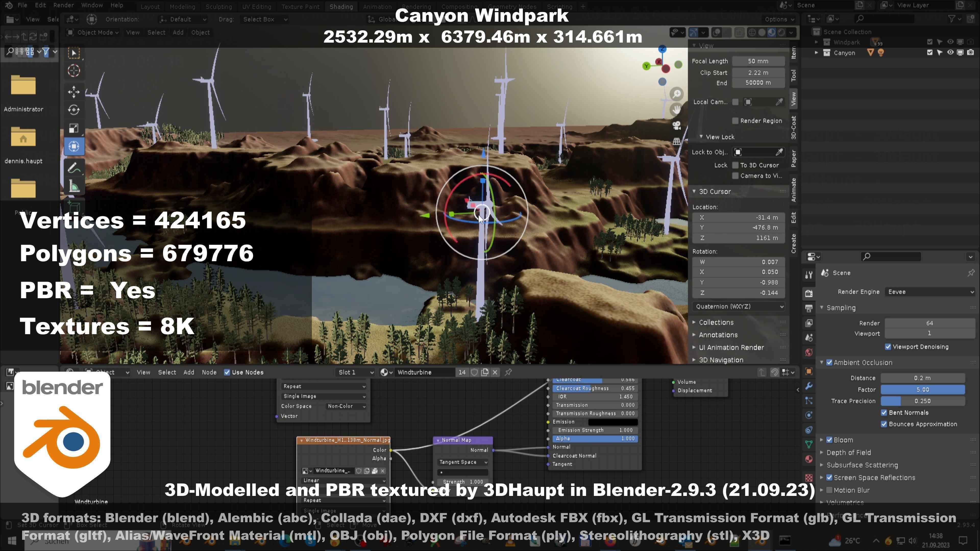
Task: Open the Quaternion (WXYZ) rotation mode dropdown
Action: (x=738, y=306)
